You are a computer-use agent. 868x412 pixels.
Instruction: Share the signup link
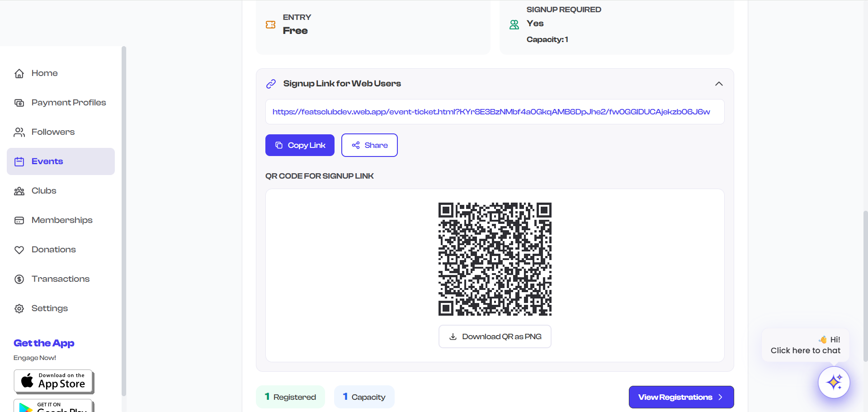(369, 145)
